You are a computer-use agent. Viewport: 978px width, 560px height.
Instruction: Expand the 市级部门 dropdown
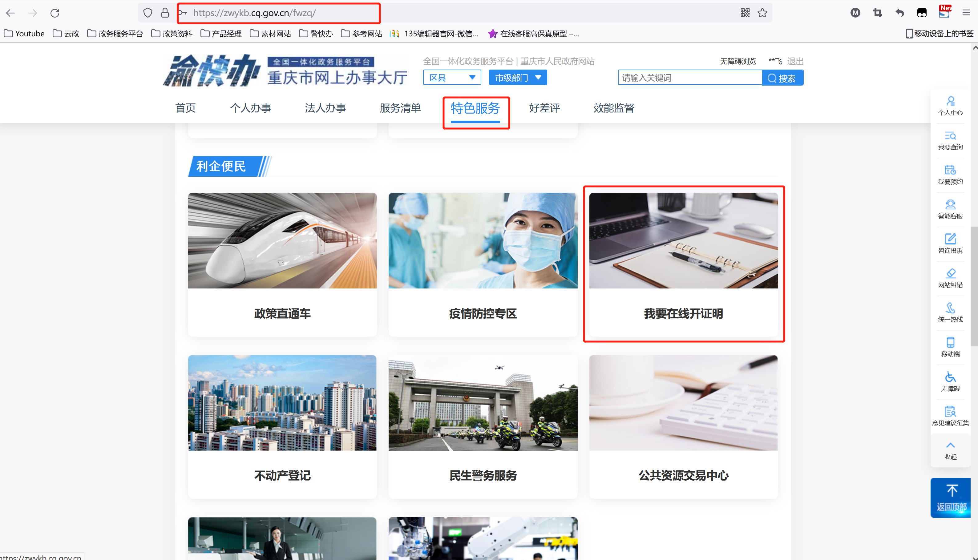pyautogui.click(x=518, y=78)
